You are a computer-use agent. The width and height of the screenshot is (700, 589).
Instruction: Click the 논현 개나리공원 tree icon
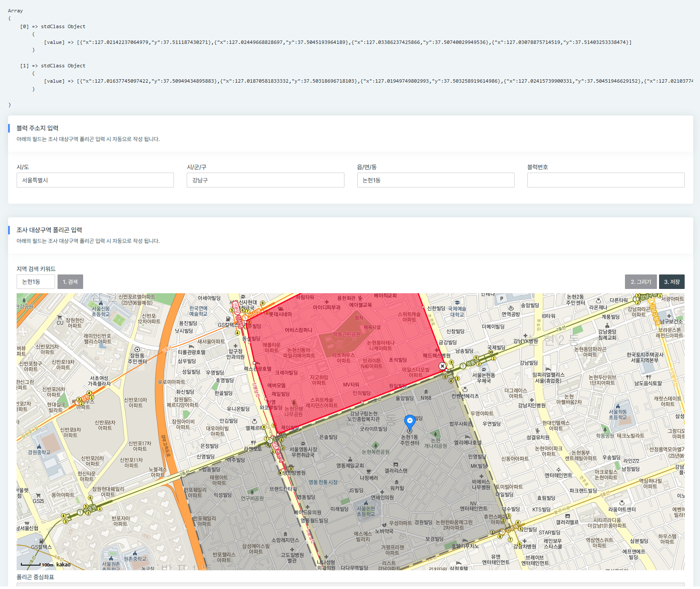[x=435, y=434]
